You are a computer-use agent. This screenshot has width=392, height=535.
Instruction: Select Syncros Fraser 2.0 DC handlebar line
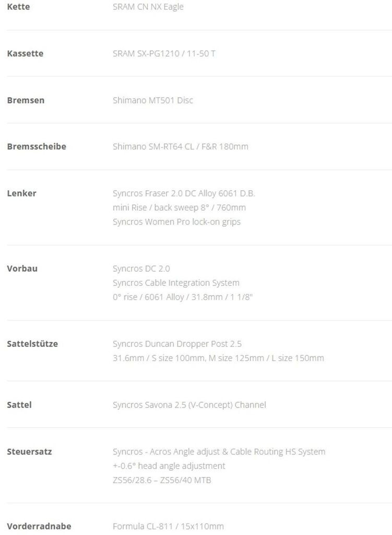click(184, 193)
